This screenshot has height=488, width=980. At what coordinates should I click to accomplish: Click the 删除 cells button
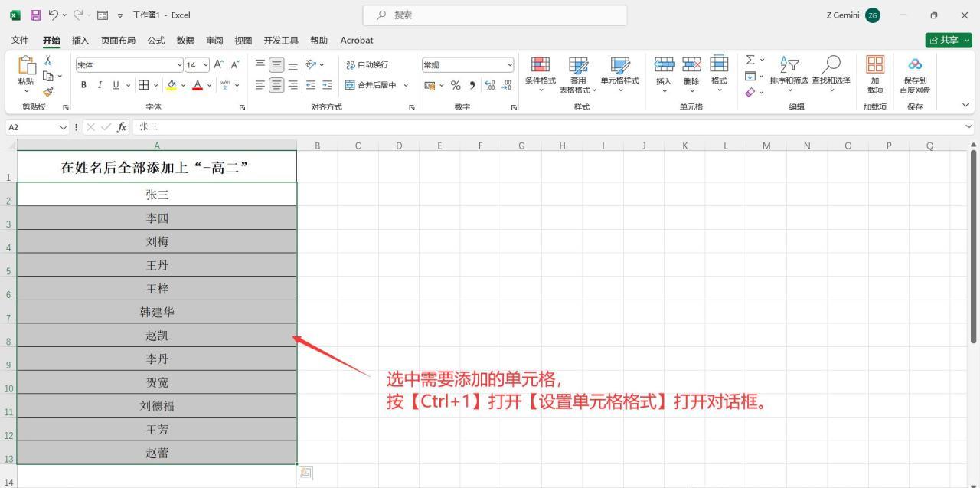click(691, 74)
